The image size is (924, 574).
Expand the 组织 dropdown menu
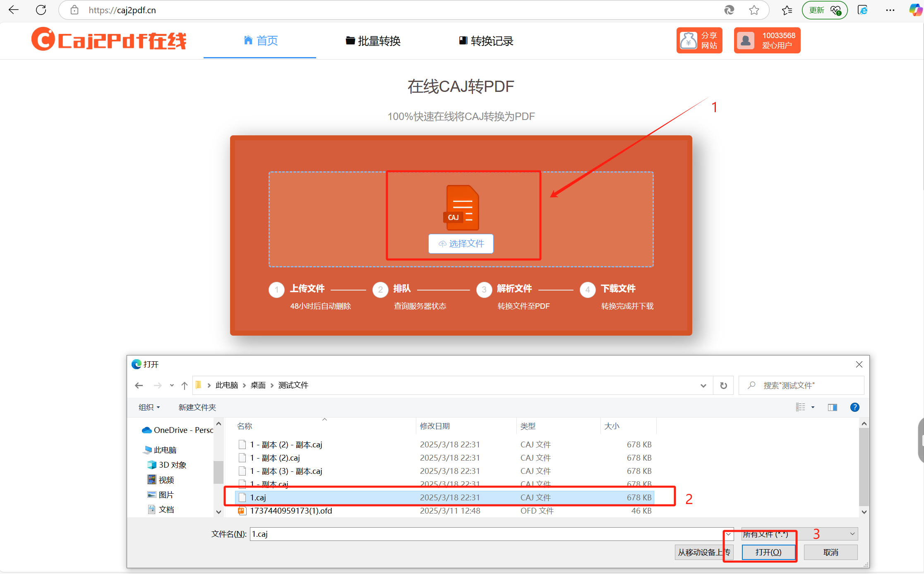click(x=149, y=407)
